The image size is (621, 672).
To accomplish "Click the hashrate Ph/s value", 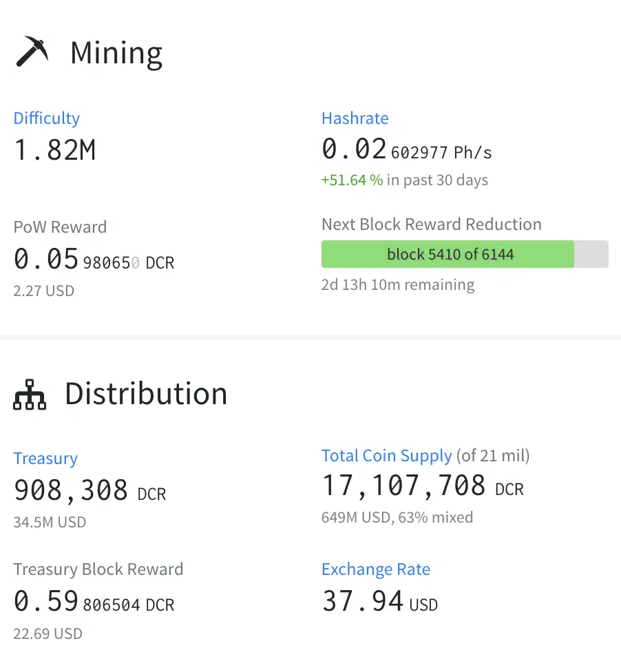I will 406,149.
